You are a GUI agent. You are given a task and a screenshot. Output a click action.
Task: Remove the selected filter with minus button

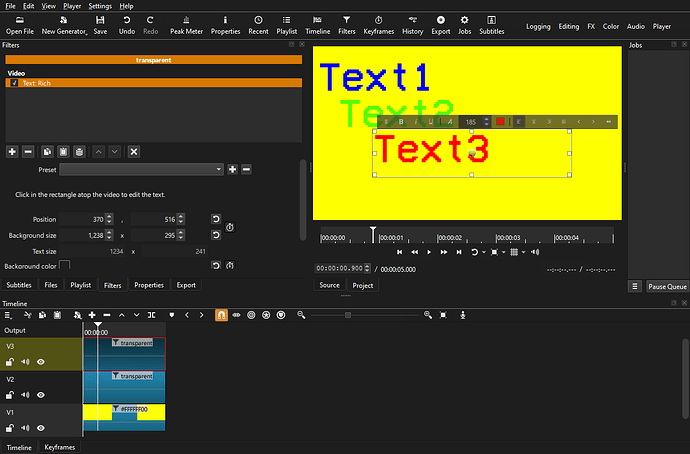point(28,151)
